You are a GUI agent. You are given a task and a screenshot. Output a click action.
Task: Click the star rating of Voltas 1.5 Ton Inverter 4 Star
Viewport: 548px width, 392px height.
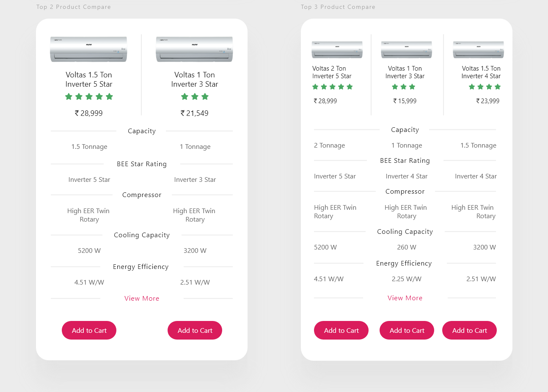tap(485, 87)
